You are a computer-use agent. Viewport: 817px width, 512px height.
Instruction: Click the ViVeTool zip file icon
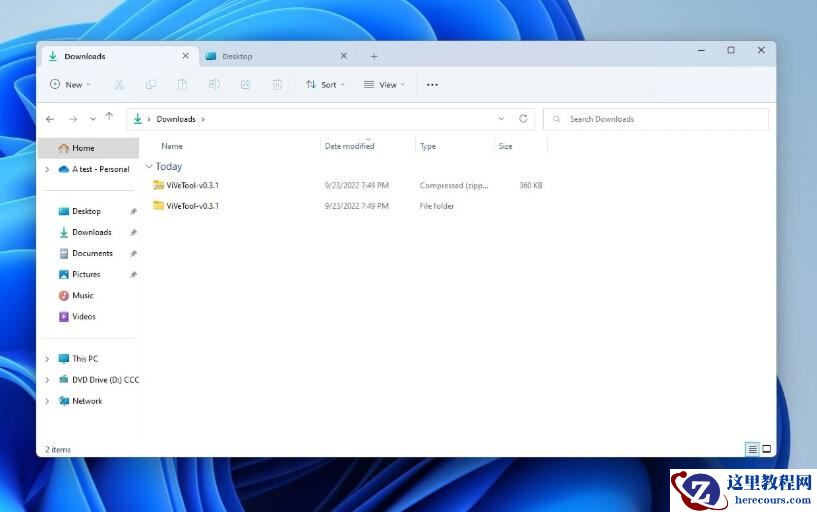coord(158,185)
